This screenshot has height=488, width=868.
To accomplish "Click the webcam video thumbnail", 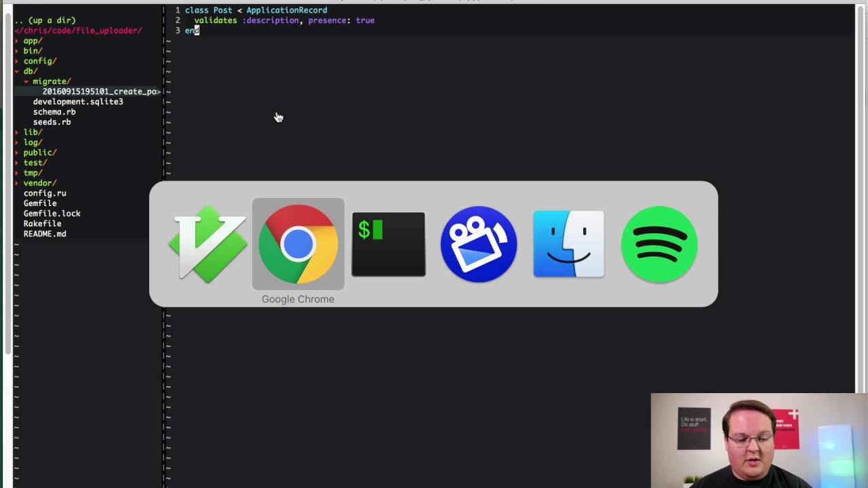I will pos(759,441).
